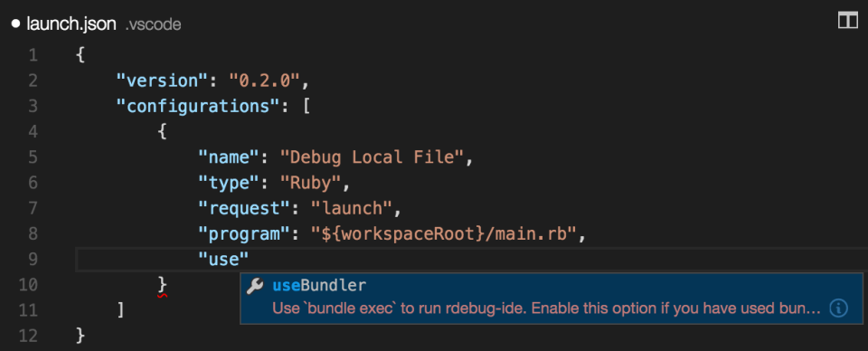868x351 pixels.
Task: Click the "type" property key
Action: [229, 184]
